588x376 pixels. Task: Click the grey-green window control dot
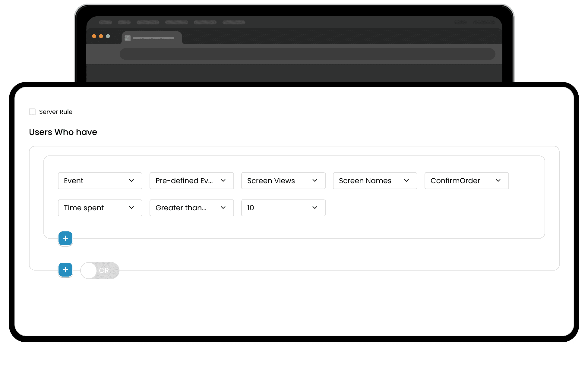click(x=108, y=36)
